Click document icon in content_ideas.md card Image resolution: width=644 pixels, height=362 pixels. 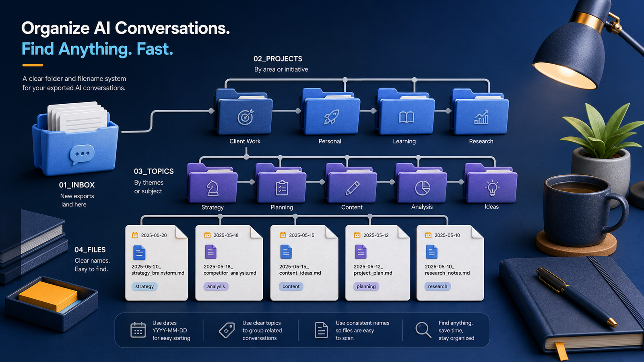pyautogui.click(x=286, y=252)
